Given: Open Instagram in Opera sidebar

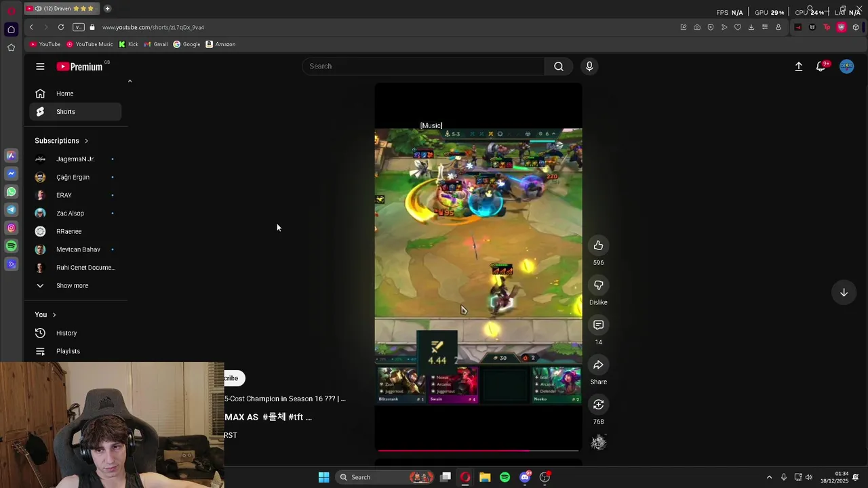Looking at the screenshot, I should click(x=11, y=228).
